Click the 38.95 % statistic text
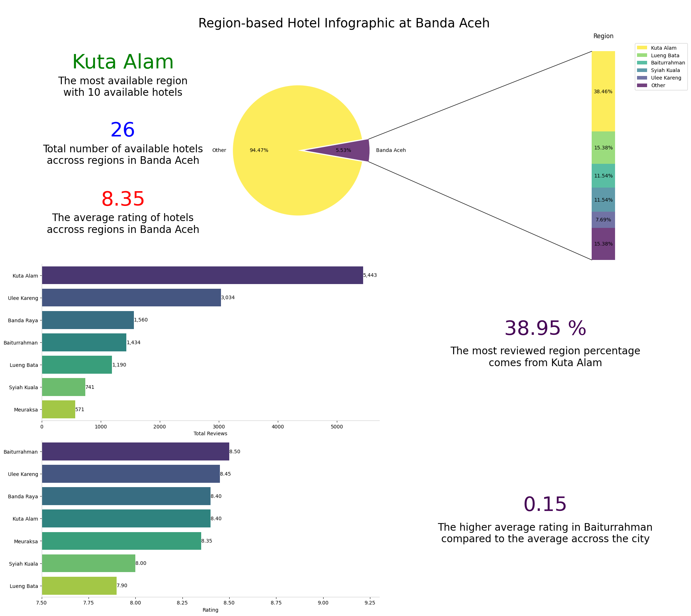 (545, 328)
